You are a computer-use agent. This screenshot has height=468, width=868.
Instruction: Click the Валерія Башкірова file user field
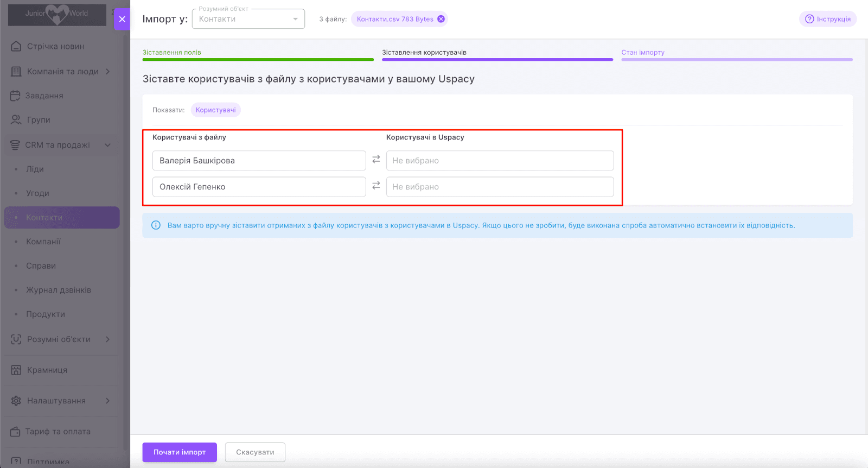click(259, 161)
